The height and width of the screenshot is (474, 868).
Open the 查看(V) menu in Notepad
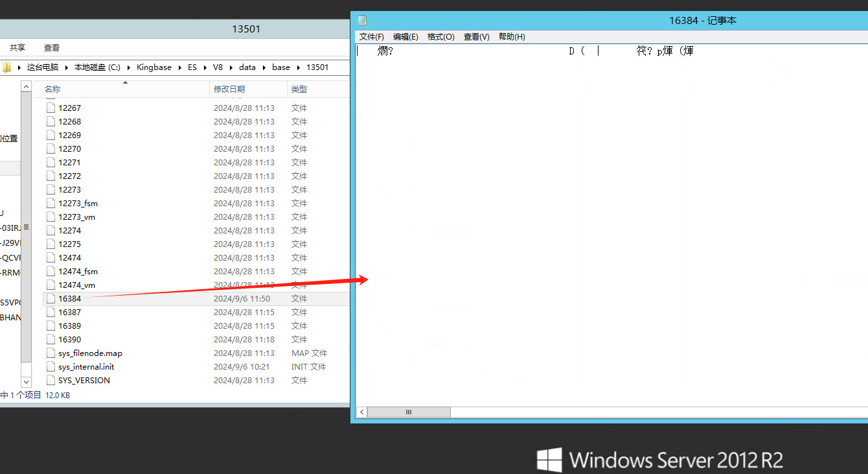(x=476, y=37)
